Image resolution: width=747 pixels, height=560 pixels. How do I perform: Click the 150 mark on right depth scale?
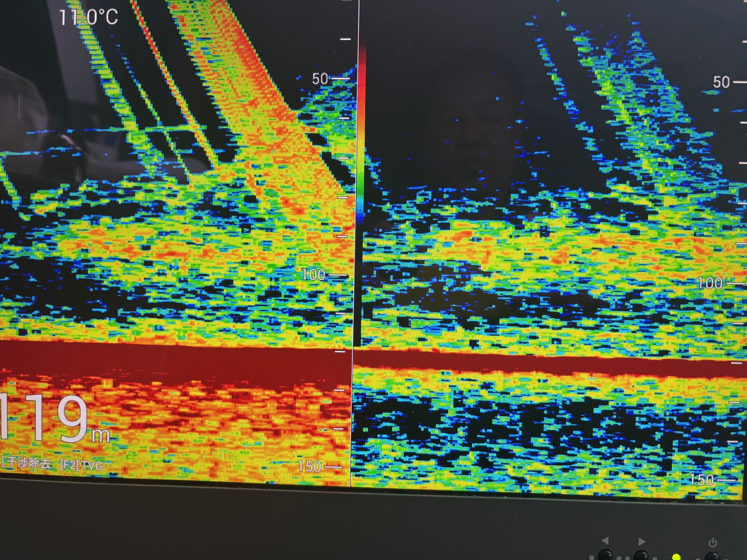(702, 480)
